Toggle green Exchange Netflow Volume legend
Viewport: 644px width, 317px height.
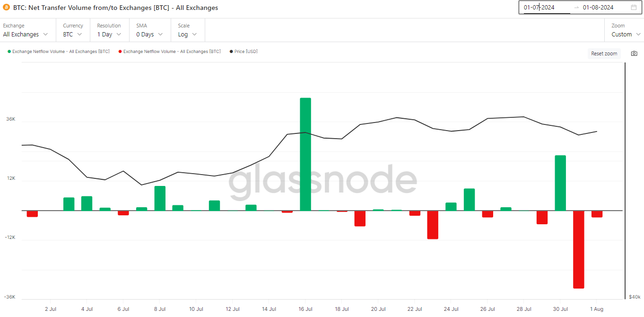click(x=59, y=52)
